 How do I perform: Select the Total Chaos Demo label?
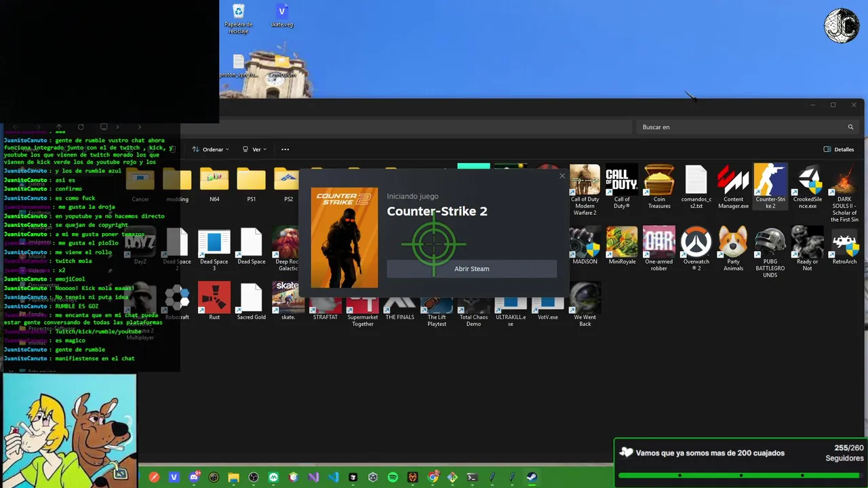click(x=473, y=321)
